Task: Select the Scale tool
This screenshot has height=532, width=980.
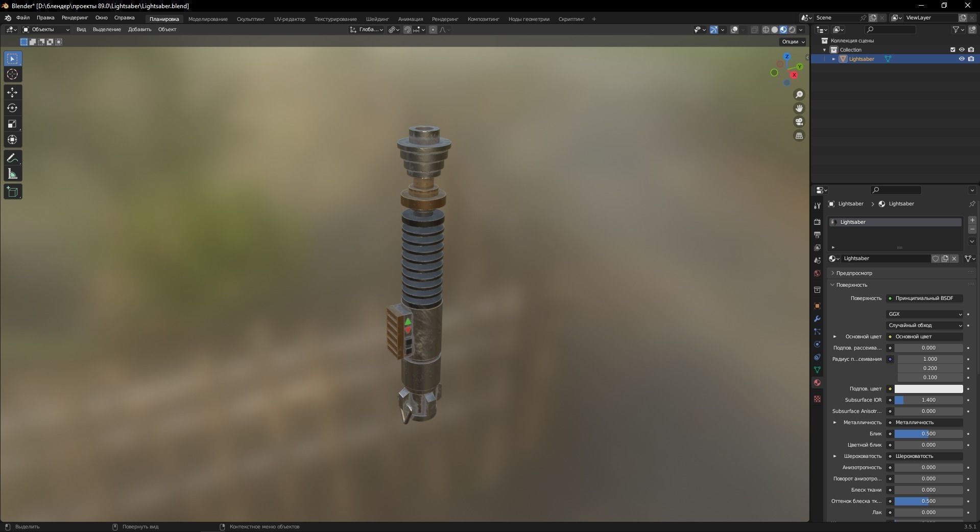Action: [x=12, y=124]
